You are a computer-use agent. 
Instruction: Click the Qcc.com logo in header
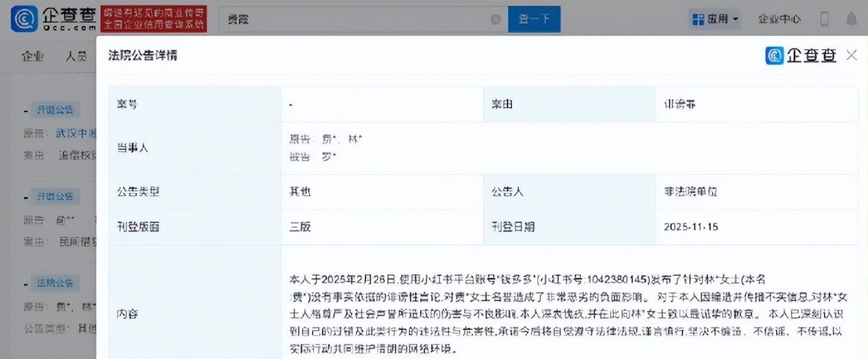click(x=54, y=19)
